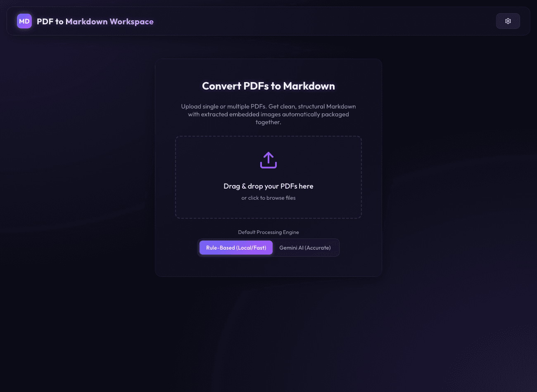This screenshot has height=392, width=537.
Task: Click the 'Convert PDFs to Markdown' heading
Action: [x=268, y=86]
